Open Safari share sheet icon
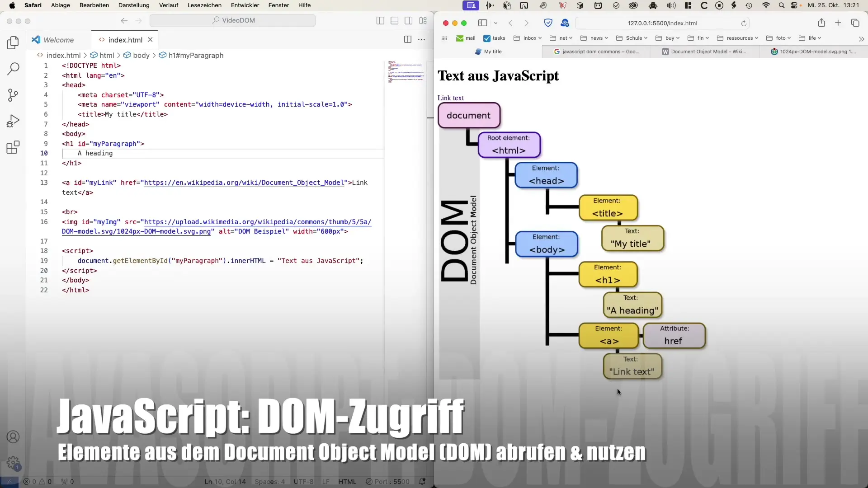The width and height of the screenshot is (868, 488). 821,23
